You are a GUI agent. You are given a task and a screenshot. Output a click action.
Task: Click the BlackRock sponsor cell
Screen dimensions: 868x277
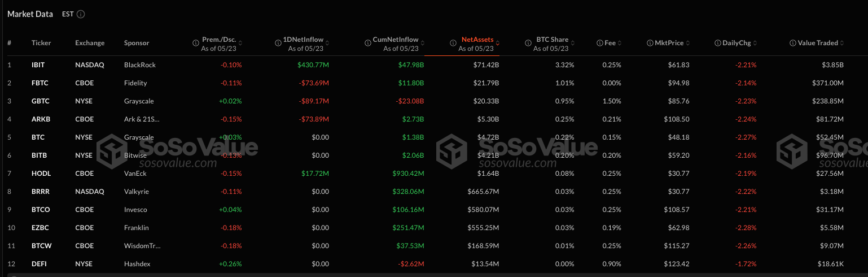click(x=140, y=65)
